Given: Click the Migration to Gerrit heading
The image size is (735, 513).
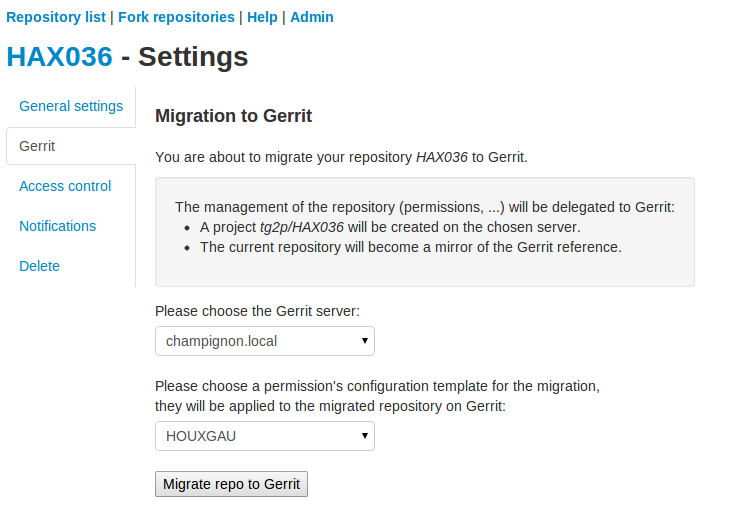Looking at the screenshot, I should (x=233, y=116).
